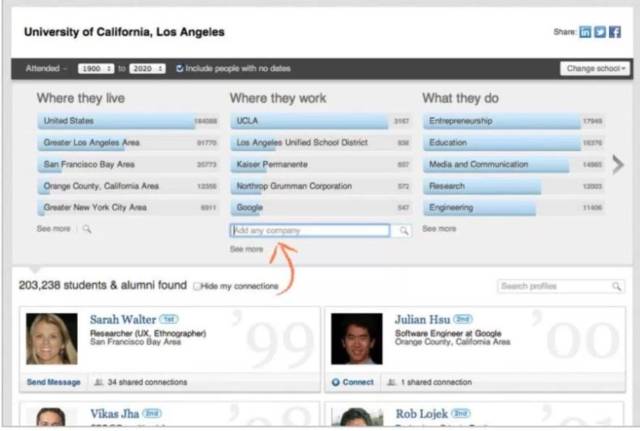The height and width of the screenshot is (431, 640).
Task: Click University of California, Los Angeles title
Action: tap(124, 32)
